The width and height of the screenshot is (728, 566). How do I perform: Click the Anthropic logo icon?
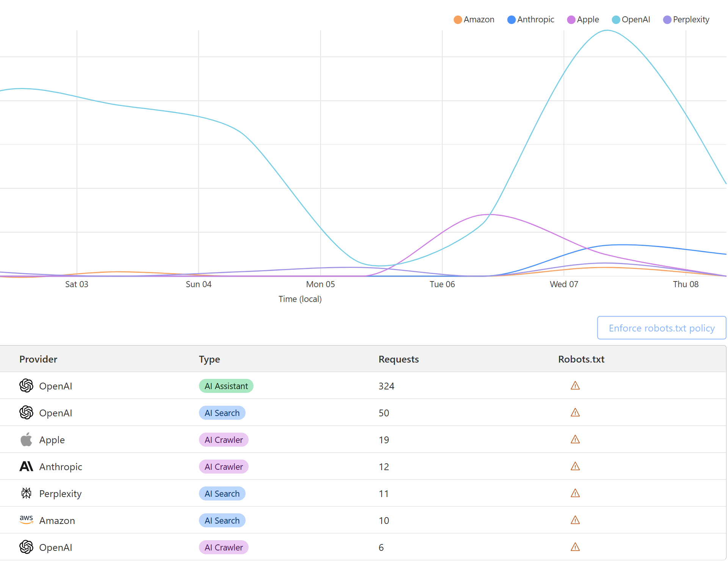(26, 466)
